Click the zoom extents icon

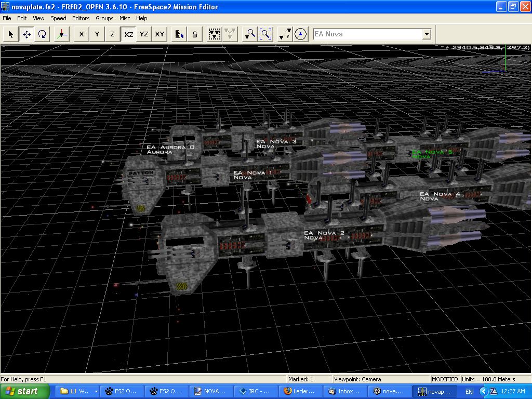pos(265,34)
